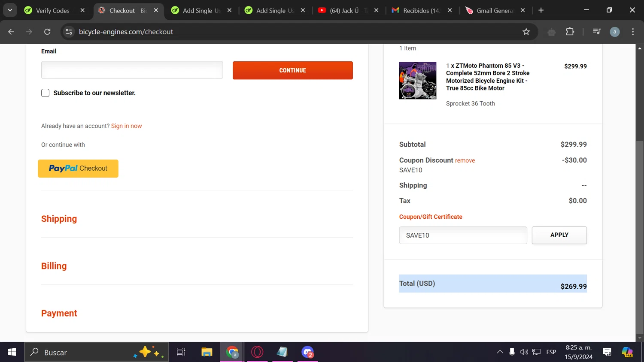Screen dimensions: 644x362
Task: Click the -$30.00 coupon discount amount
Action: coord(574,160)
